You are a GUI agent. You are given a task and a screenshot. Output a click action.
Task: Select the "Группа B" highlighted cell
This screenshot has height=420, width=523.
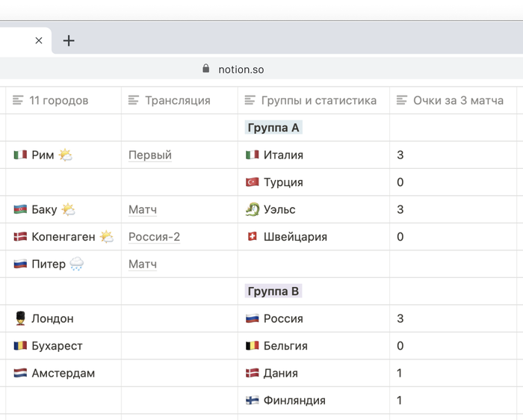coord(273,291)
